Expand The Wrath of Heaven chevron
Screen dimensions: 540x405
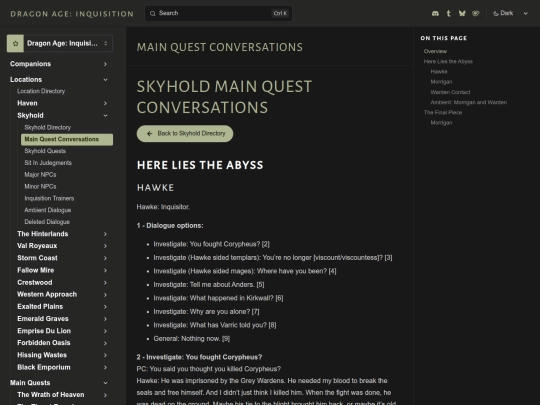click(x=105, y=395)
